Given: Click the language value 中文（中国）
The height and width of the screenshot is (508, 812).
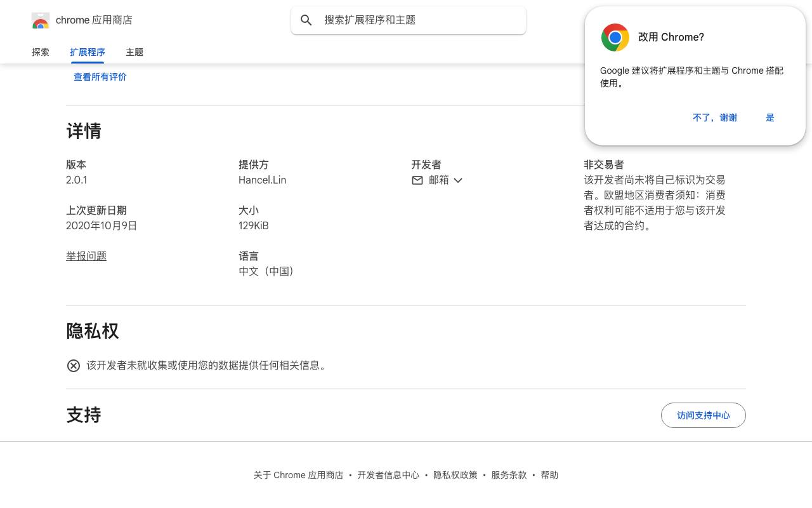Looking at the screenshot, I should (266, 271).
